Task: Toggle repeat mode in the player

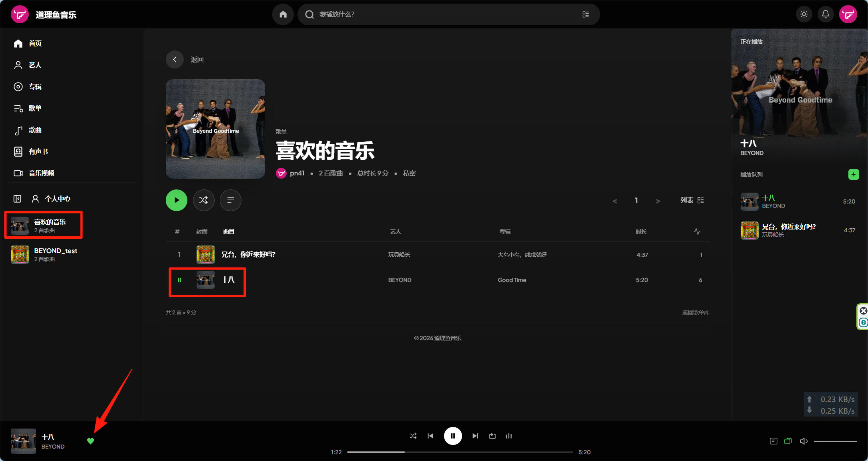Action: 492,436
